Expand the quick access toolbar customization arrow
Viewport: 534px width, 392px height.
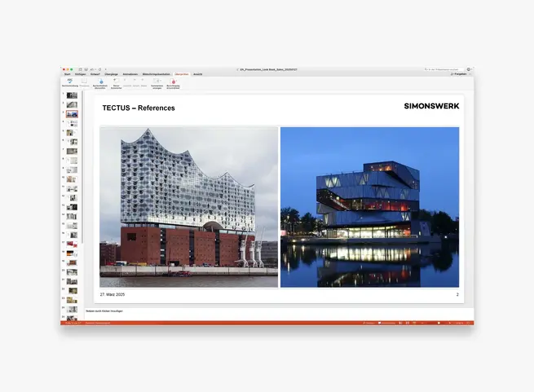coord(105,69)
